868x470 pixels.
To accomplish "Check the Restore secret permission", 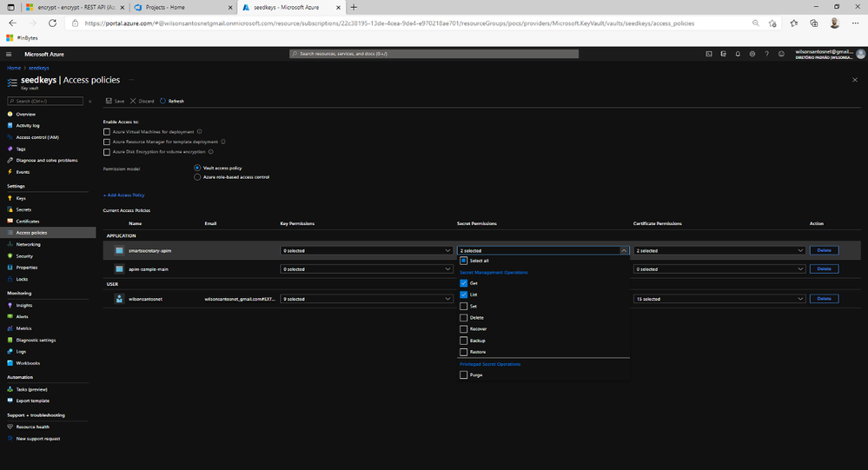I will (x=463, y=352).
